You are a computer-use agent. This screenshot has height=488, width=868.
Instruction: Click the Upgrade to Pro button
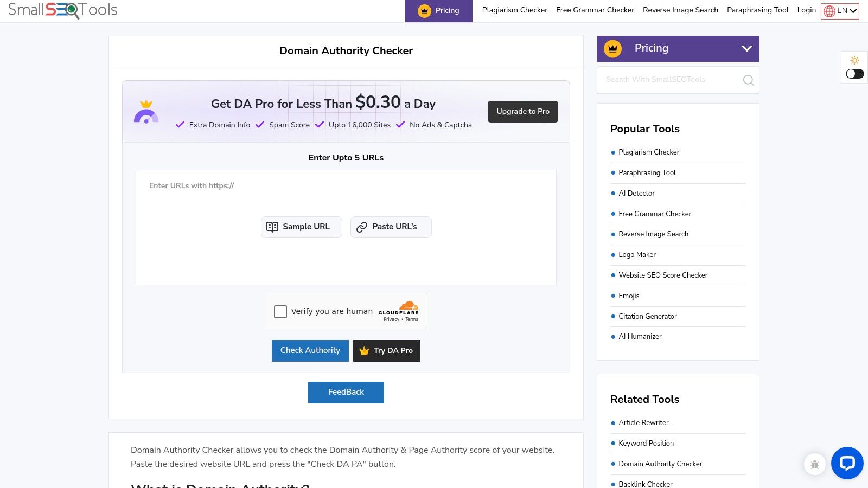pyautogui.click(x=522, y=112)
